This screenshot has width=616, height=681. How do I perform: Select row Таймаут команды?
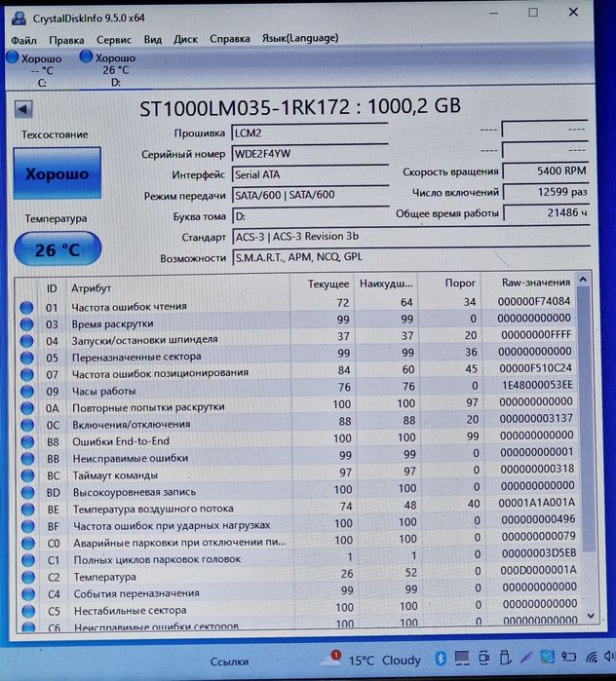pyautogui.click(x=298, y=473)
